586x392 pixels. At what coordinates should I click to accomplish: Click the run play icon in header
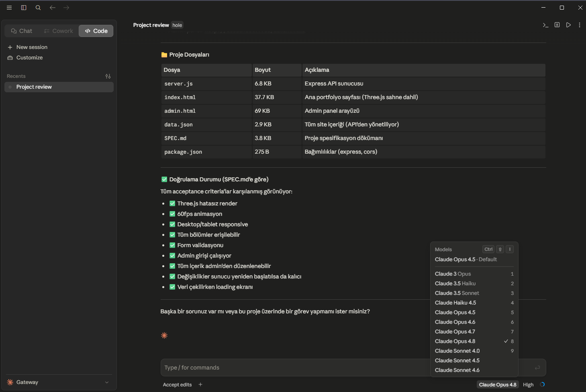pyautogui.click(x=568, y=25)
